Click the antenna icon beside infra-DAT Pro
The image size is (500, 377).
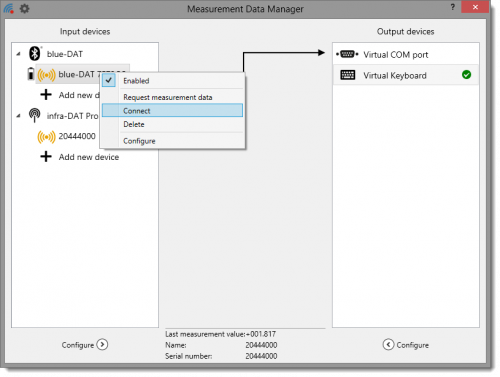click(x=34, y=115)
